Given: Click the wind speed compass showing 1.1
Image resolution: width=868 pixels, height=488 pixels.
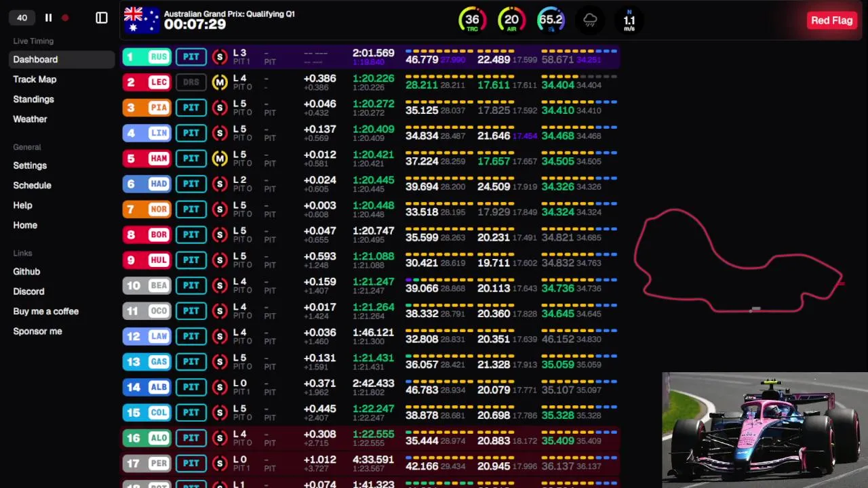Looking at the screenshot, I should point(629,20).
